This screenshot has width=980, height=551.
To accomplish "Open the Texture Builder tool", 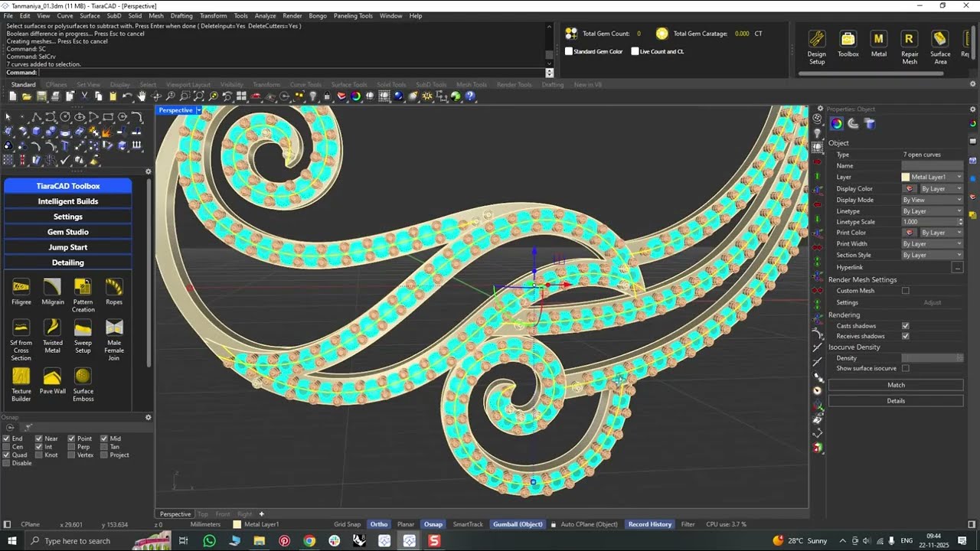I will tap(21, 385).
